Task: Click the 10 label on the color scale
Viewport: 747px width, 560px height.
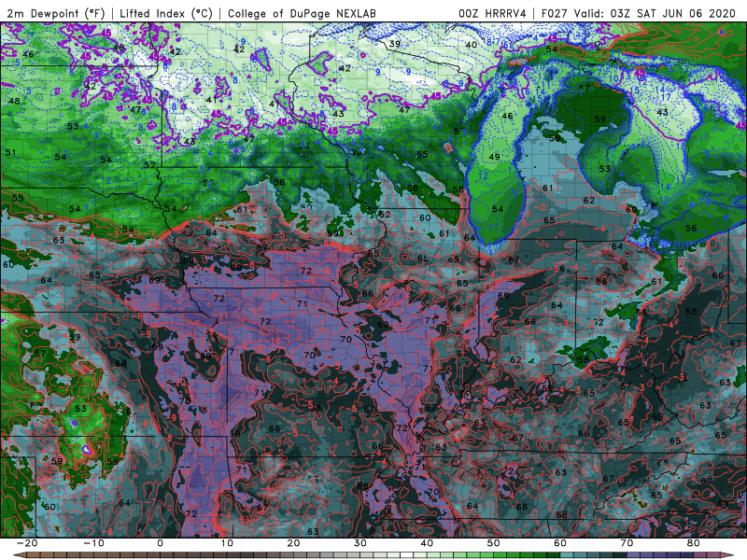Action: (x=227, y=543)
